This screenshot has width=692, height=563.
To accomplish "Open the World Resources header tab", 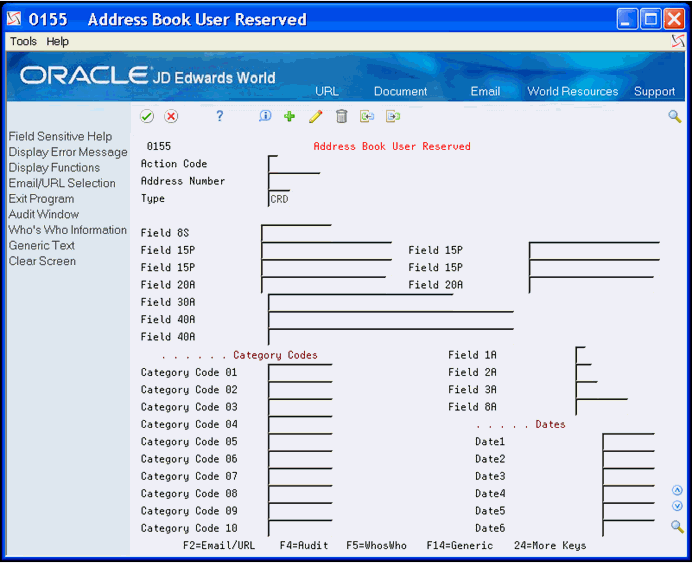I will coord(572,91).
